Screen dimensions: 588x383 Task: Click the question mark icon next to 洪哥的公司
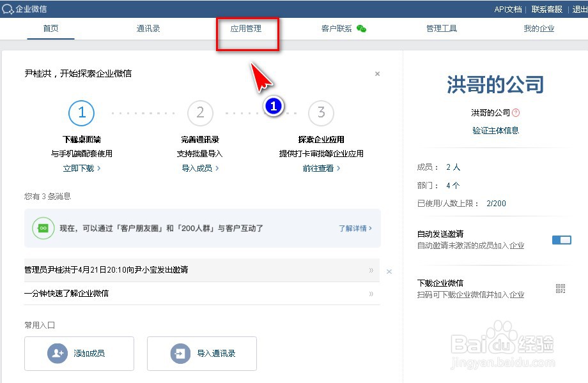[516, 112]
